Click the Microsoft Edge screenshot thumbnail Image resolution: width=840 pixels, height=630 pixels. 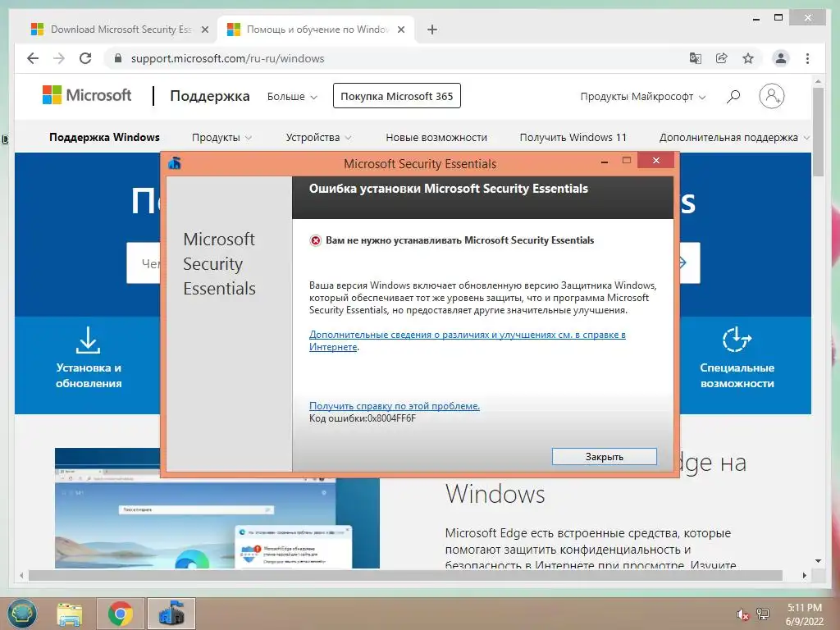(x=217, y=508)
